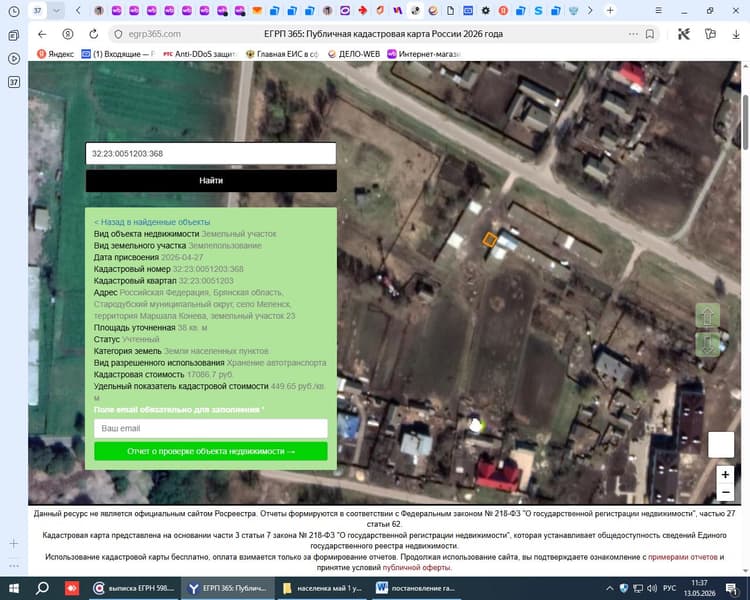Viewport: 750px width, 600px height.
Task: Click the white square map layer button
Action: (721, 444)
